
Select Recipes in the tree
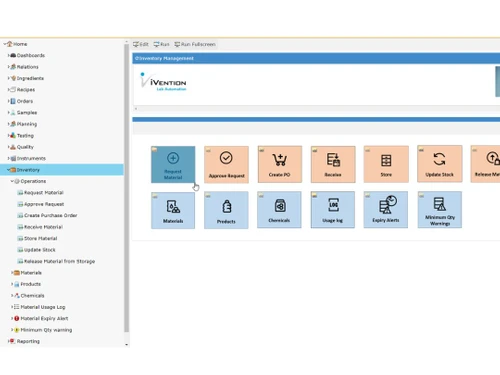click(26, 90)
